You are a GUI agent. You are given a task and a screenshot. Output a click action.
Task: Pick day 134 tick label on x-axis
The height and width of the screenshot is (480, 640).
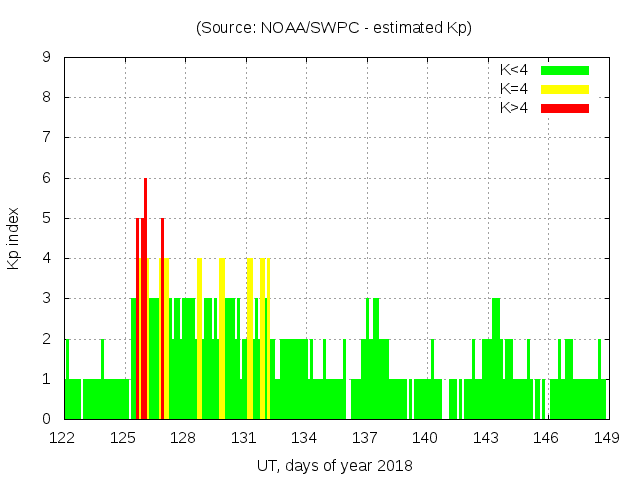[x=304, y=438]
